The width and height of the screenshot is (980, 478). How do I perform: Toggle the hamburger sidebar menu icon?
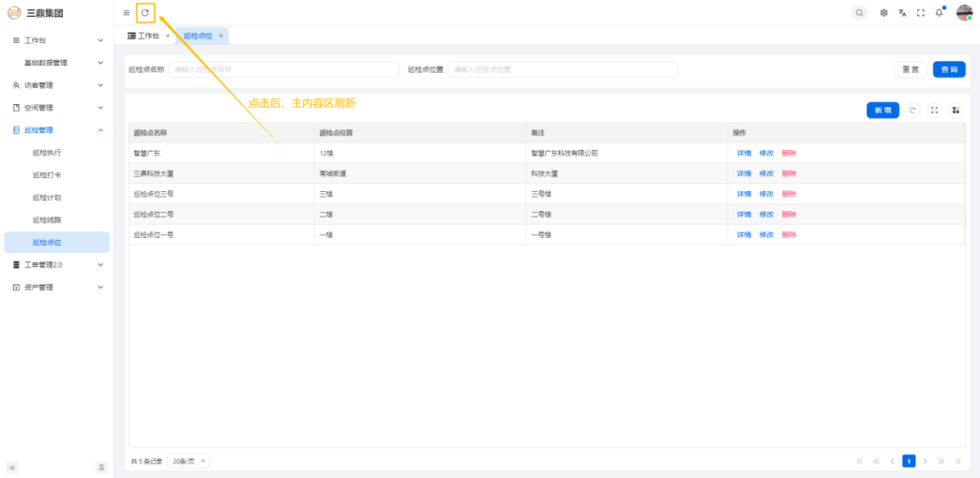point(127,12)
